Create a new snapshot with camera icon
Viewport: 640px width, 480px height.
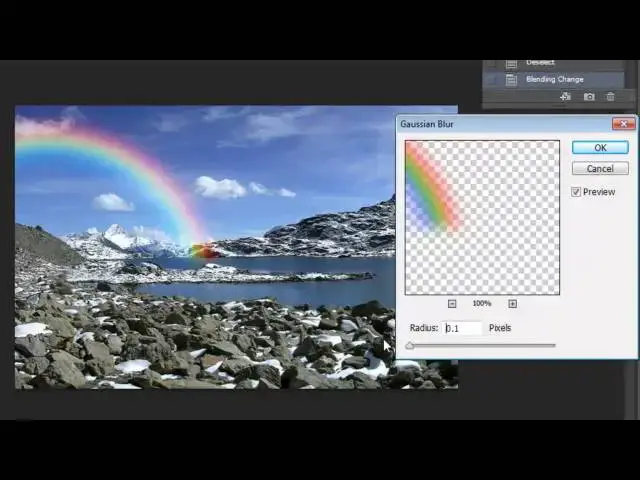pos(589,97)
